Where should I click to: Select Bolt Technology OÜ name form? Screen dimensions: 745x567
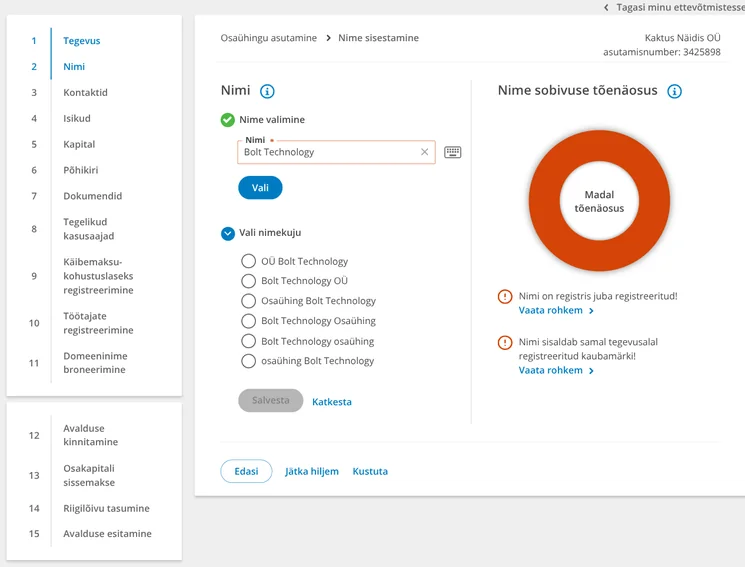(248, 281)
